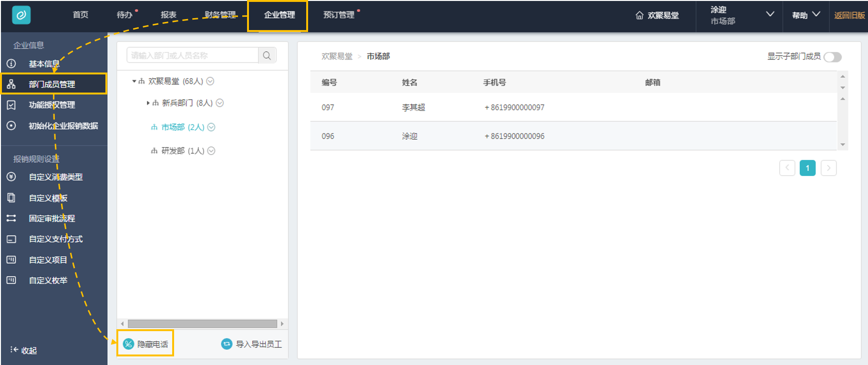Image resolution: width=868 pixels, height=365 pixels.
Task: Open options dropdown for 欢聚易堂 (68人)
Action: [x=210, y=81]
